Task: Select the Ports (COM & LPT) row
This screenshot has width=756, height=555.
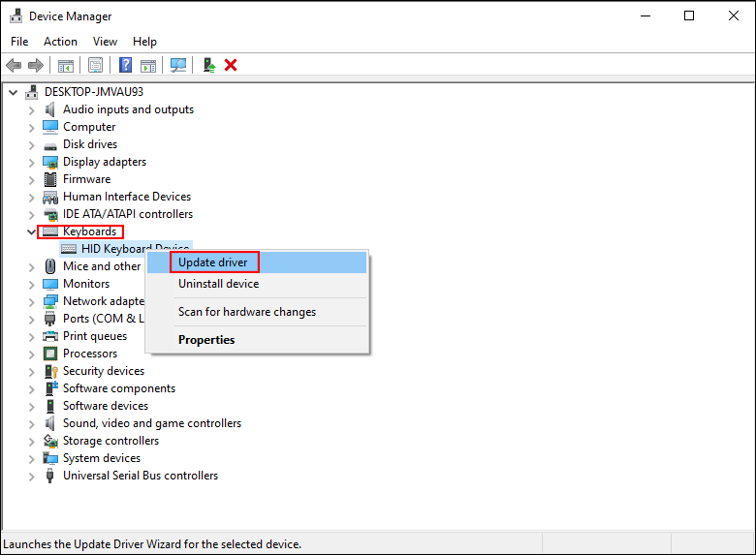Action: click(103, 319)
